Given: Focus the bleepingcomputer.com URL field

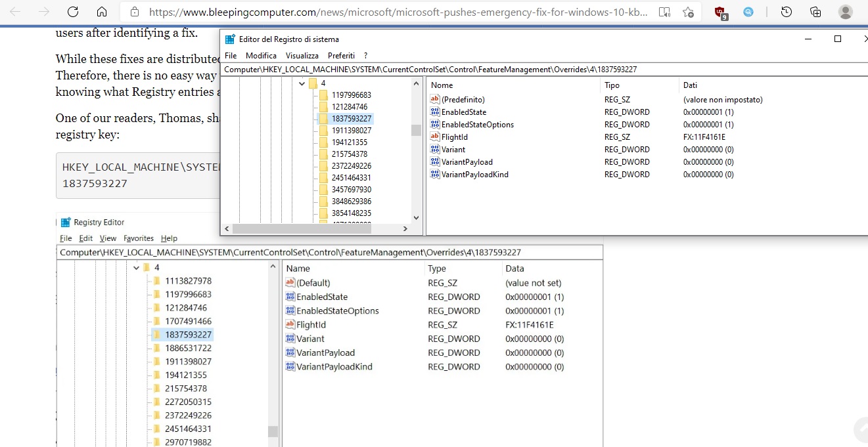Looking at the screenshot, I should pyautogui.click(x=398, y=12).
